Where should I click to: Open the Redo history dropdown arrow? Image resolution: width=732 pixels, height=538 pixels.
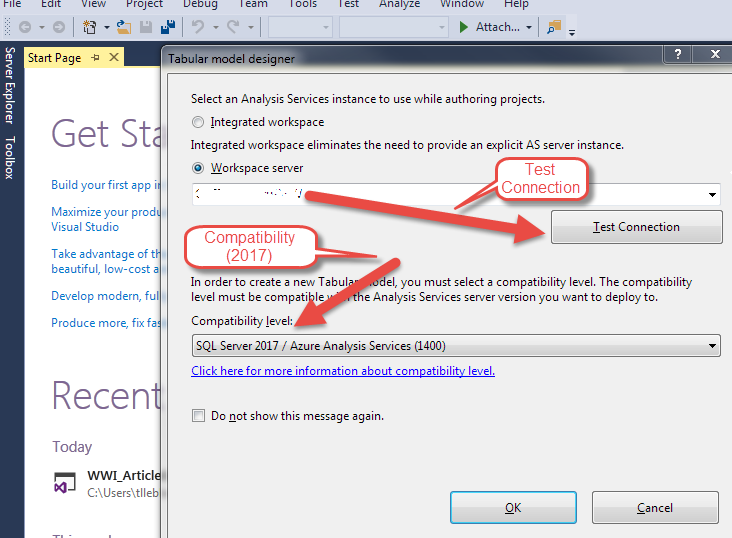251,28
